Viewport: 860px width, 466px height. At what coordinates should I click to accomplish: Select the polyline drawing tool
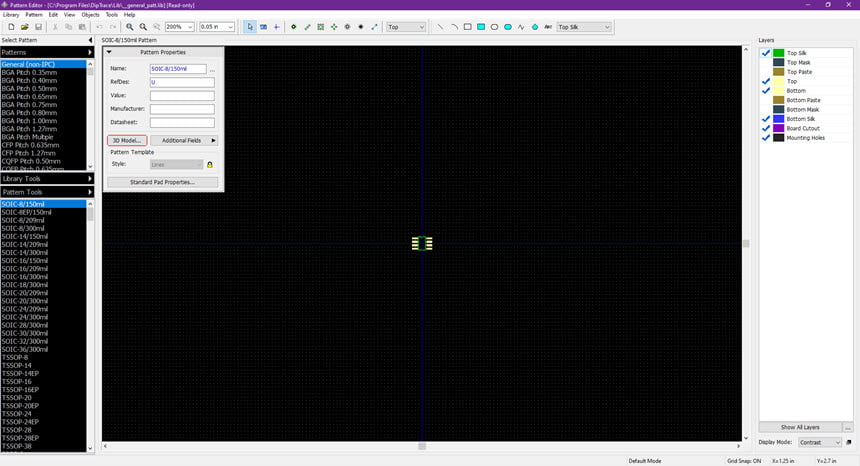pyautogui.click(x=521, y=27)
